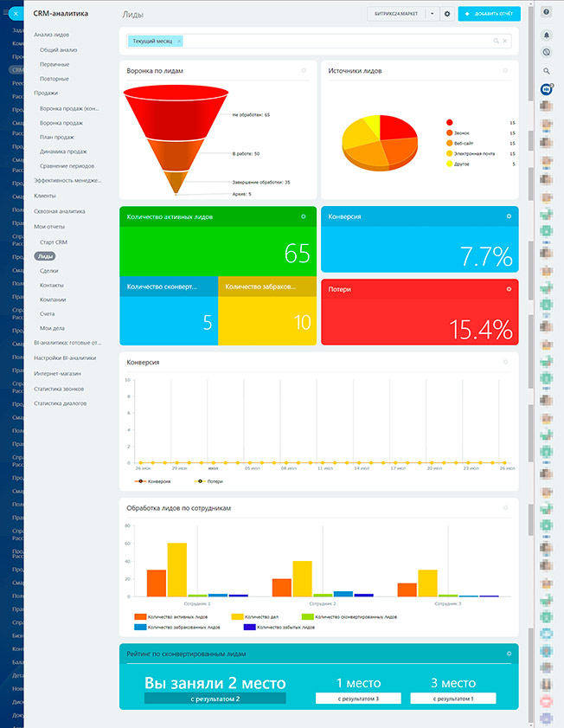Screen dimensions: 564x728
Task: Open Сделки report in left menu
Action: tap(49, 271)
